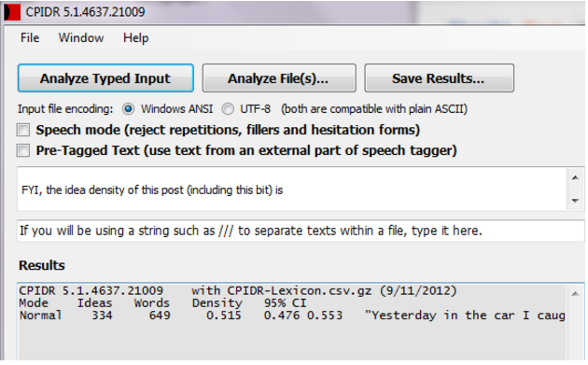Click the red CPIDR application icon in the title bar

coord(12,12)
